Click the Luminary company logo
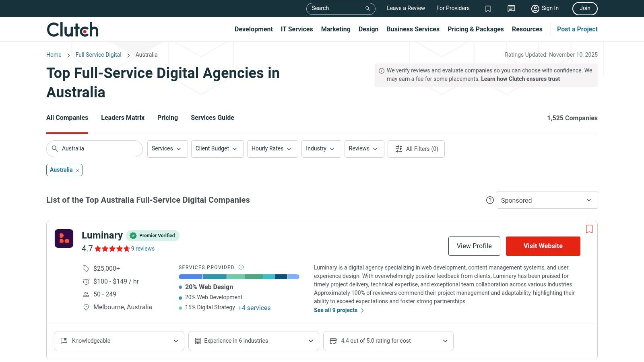Screen dimensions: 644x362 click(64, 239)
